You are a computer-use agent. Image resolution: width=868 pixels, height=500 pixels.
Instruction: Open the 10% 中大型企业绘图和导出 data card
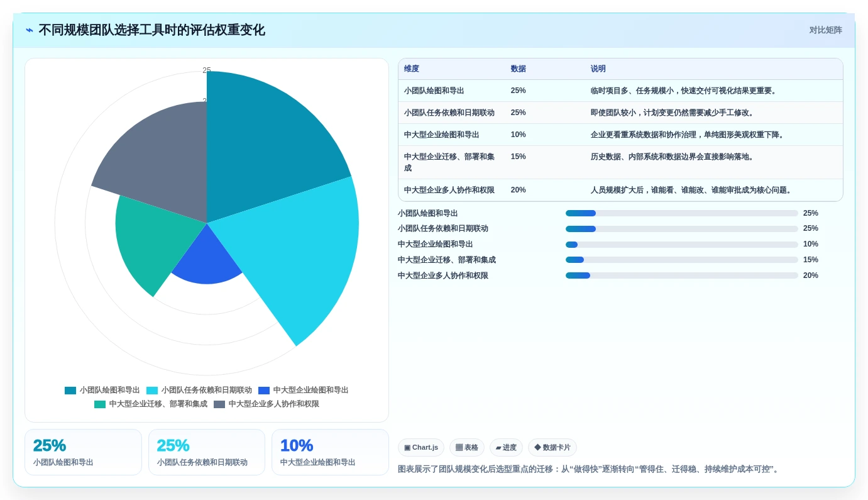[330, 452]
